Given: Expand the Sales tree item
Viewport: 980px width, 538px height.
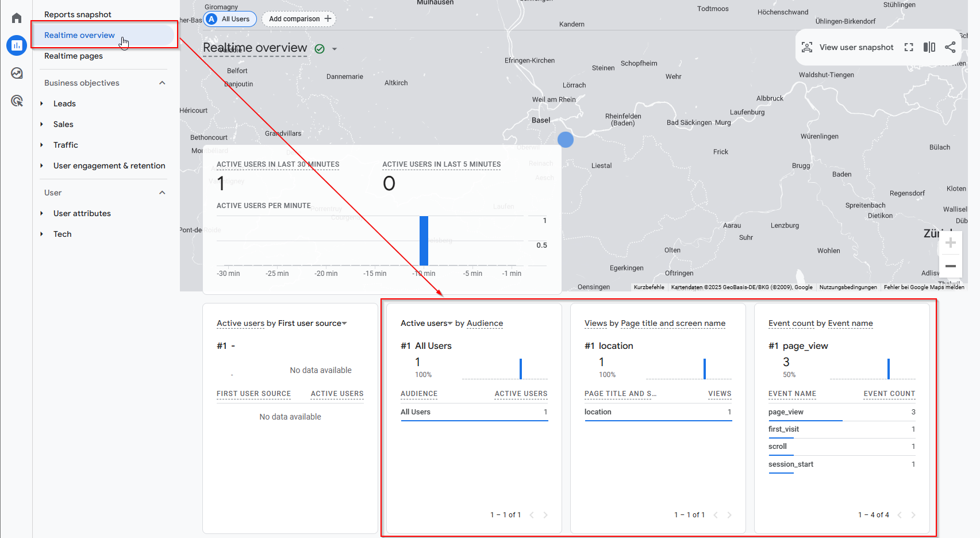Looking at the screenshot, I should 41,124.
